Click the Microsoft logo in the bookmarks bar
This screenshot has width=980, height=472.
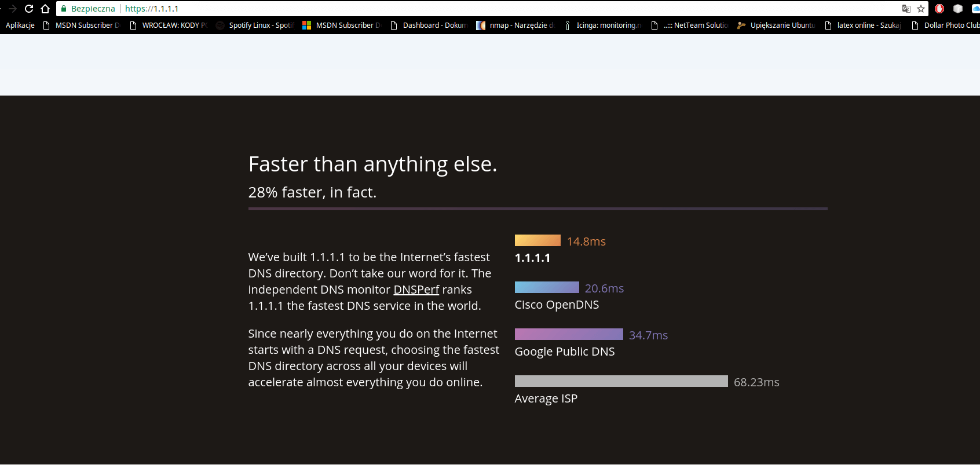307,25
